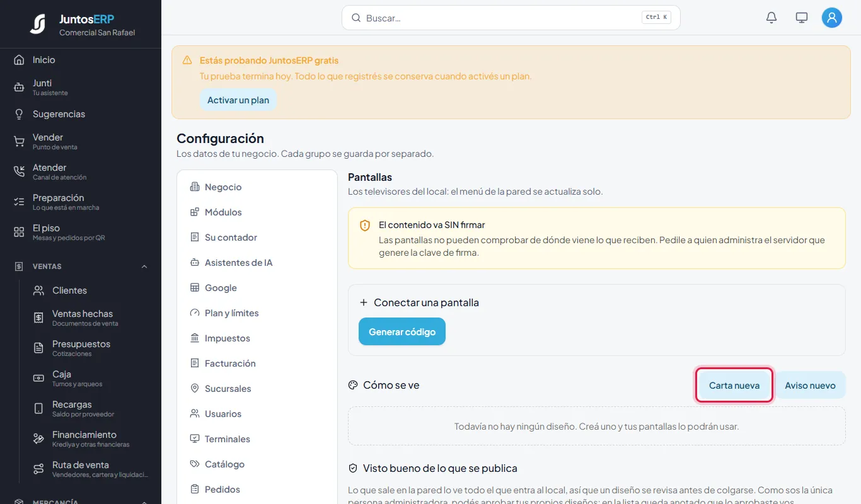
Task: Open the Módulos settings tab
Action: click(257, 212)
